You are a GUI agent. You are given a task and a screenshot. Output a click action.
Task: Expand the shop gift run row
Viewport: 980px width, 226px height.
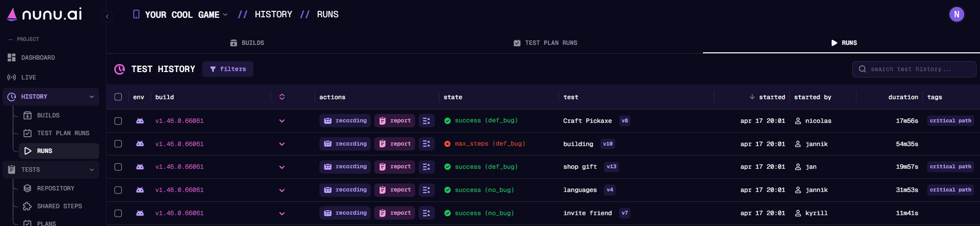coord(282,167)
